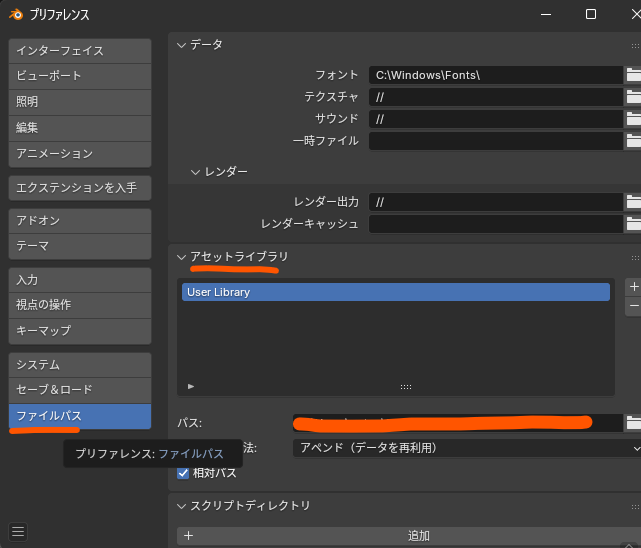Click folder icon beside レンダーキャッシュ field
641x548 pixels.
633,224
